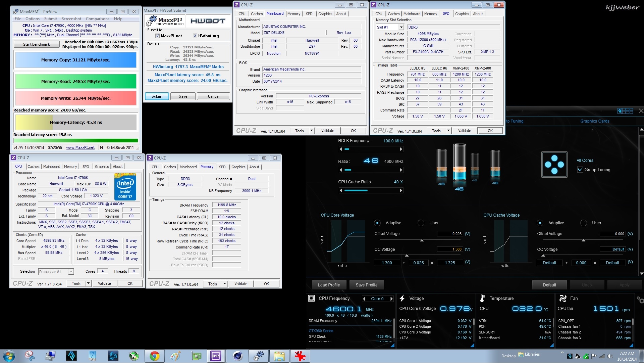Click the Fan monitor icon

point(563,298)
